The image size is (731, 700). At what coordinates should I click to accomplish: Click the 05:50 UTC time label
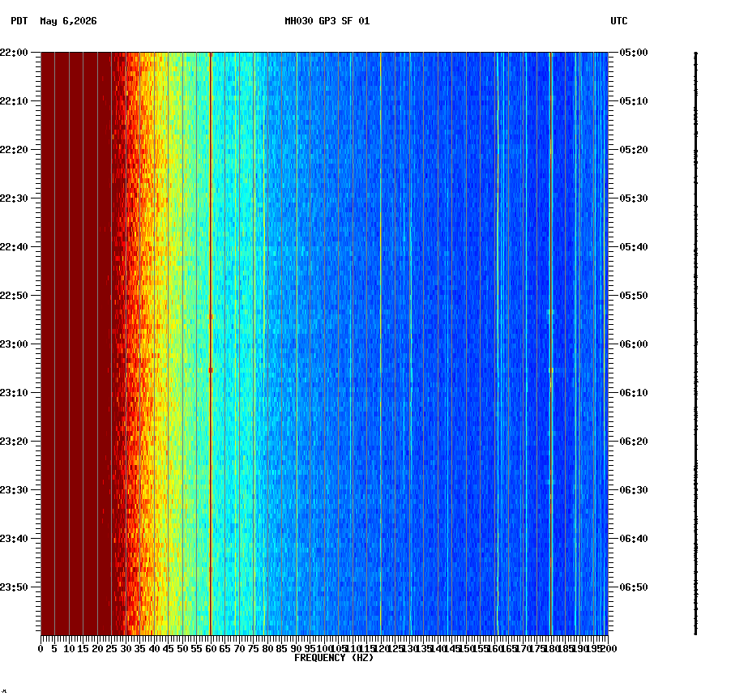point(634,296)
